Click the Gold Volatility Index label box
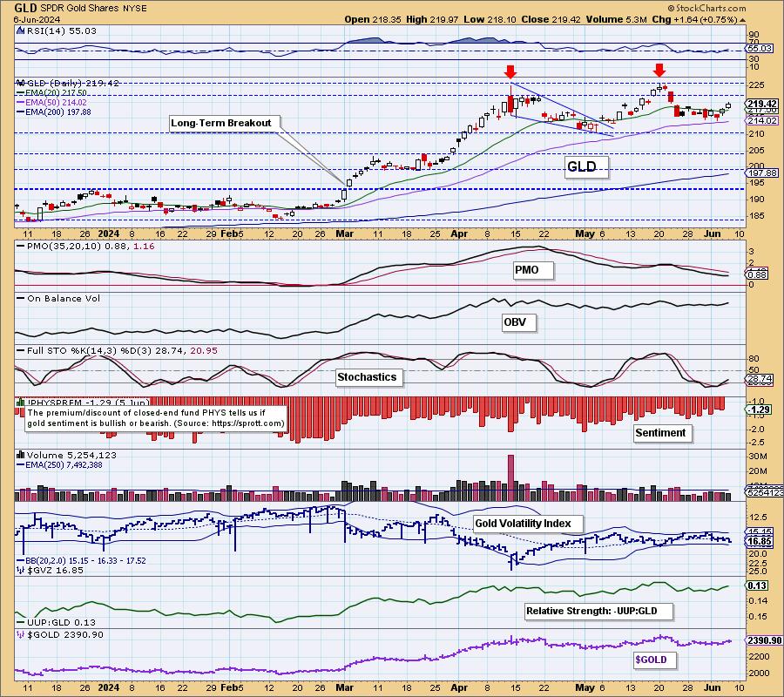The height and width of the screenshot is (697, 784). [528, 524]
